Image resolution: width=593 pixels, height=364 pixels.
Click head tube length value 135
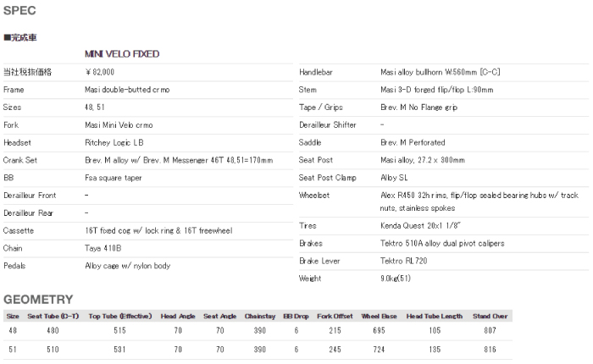pos(435,350)
